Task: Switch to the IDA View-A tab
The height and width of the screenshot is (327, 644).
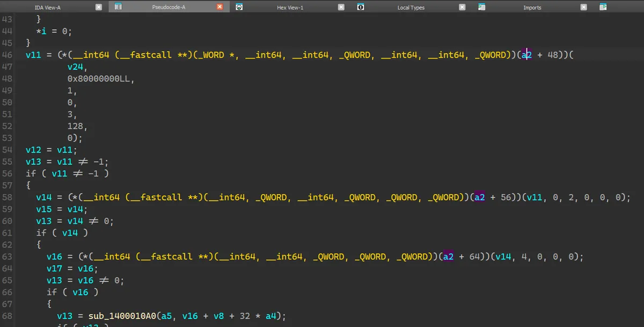Action: [x=47, y=8]
